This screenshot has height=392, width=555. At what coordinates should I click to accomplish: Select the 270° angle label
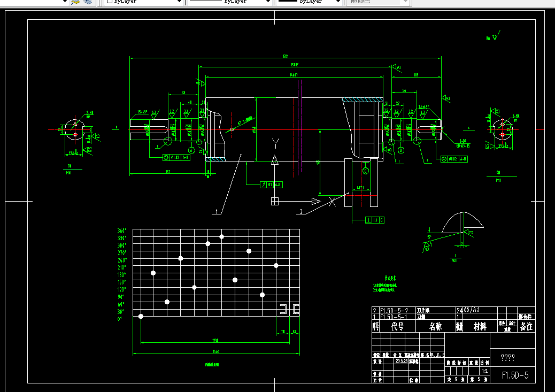[122, 253]
